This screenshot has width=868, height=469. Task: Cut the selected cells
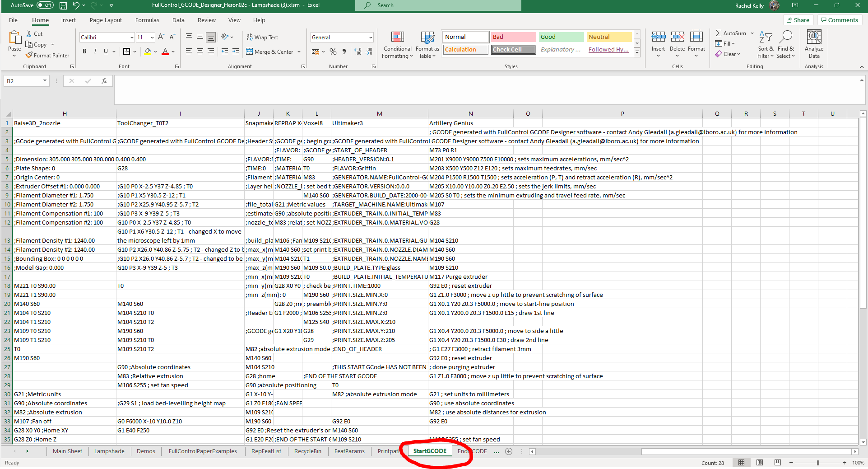34,34
